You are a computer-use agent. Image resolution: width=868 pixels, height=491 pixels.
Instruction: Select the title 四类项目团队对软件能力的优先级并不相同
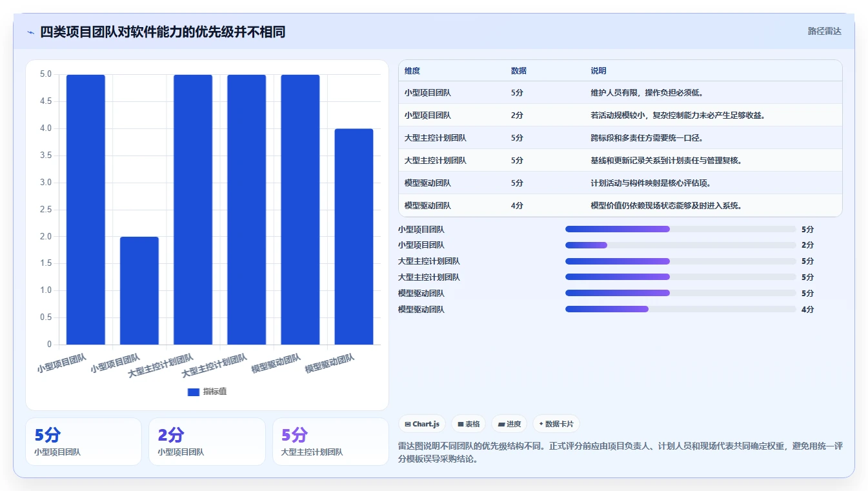[163, 32]
